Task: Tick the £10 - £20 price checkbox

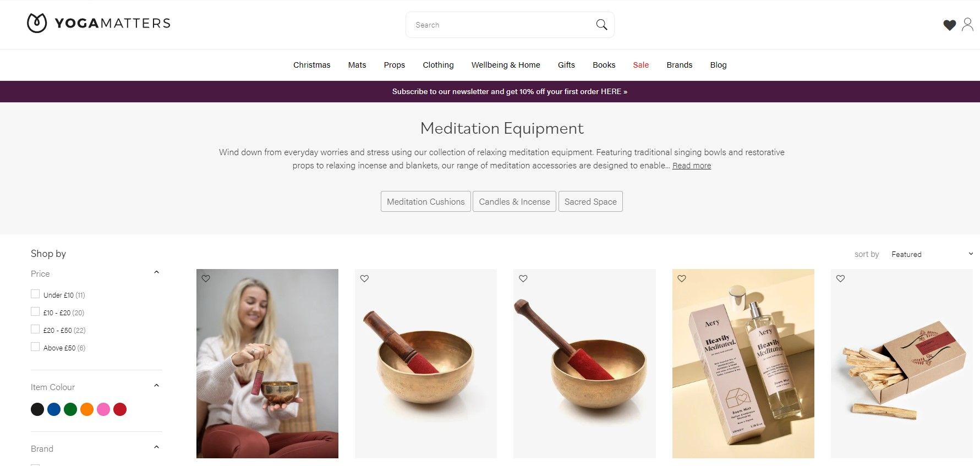Action: click(35, 312)
